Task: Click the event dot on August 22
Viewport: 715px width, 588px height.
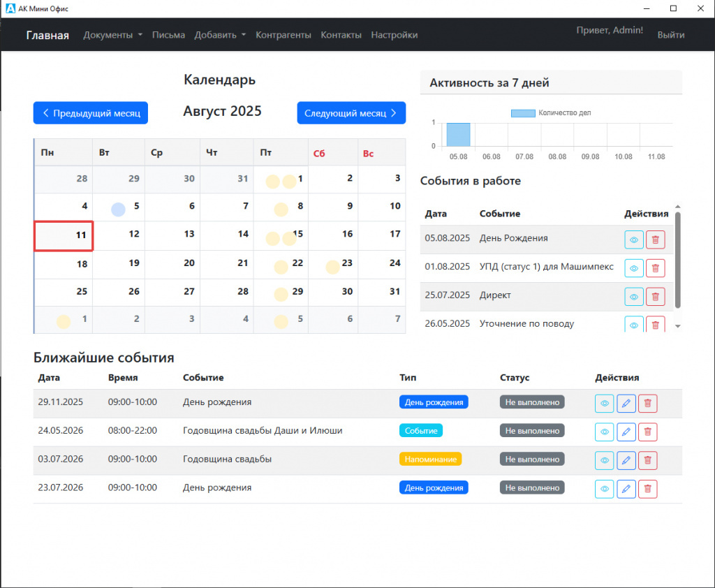Action: pyautogui.click(x=281, y=267)
